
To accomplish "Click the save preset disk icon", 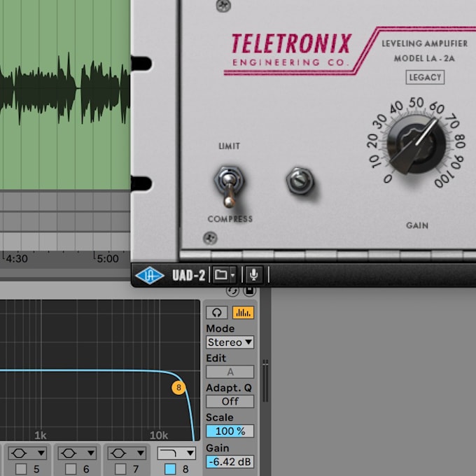I will click(x=249, y=291).
